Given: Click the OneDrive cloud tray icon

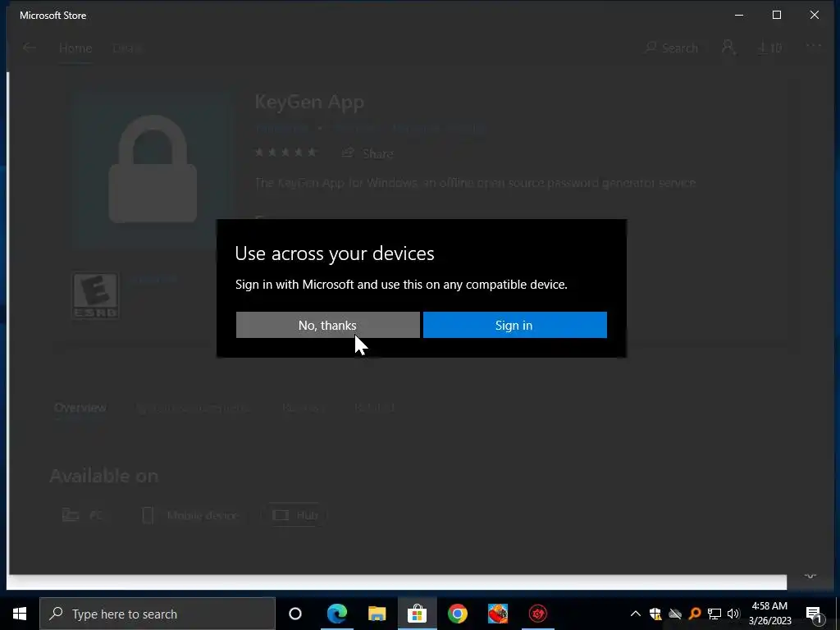Looking at the screenshot, I should click(x=675, y=614).
